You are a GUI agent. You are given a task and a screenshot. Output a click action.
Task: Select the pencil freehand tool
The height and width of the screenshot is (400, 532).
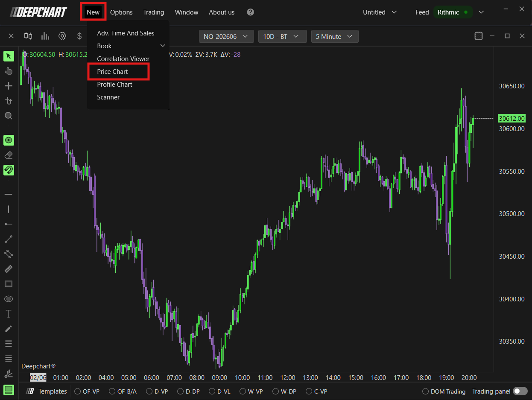tap(9, 329)
